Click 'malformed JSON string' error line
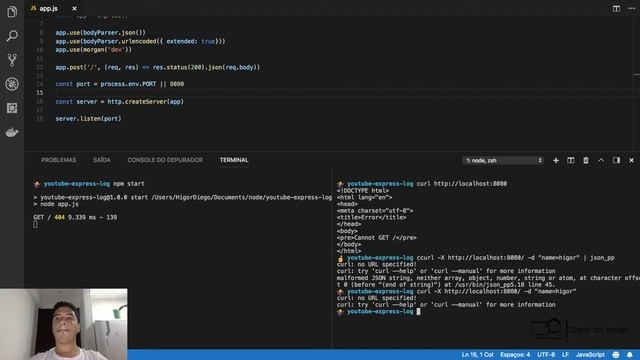640x360 pixels. click(x=488, y=278)
